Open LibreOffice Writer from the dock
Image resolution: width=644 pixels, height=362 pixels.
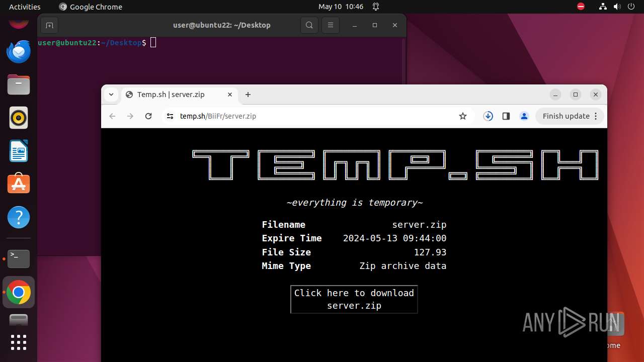point(19,151)
